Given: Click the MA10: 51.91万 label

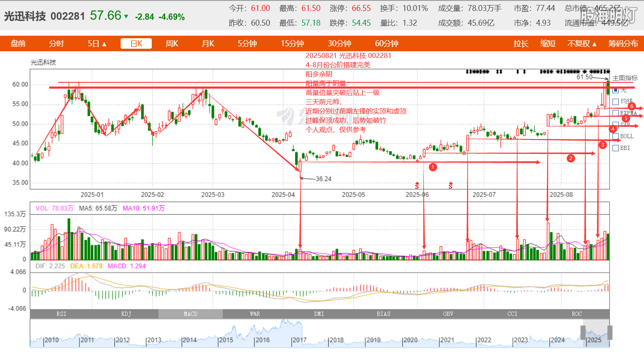Looking at the screenshot, I should click(x=144, y=208).
